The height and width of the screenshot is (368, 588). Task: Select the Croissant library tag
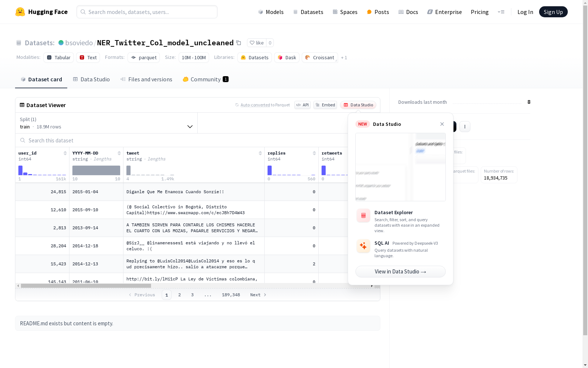(x=320, y=57)
